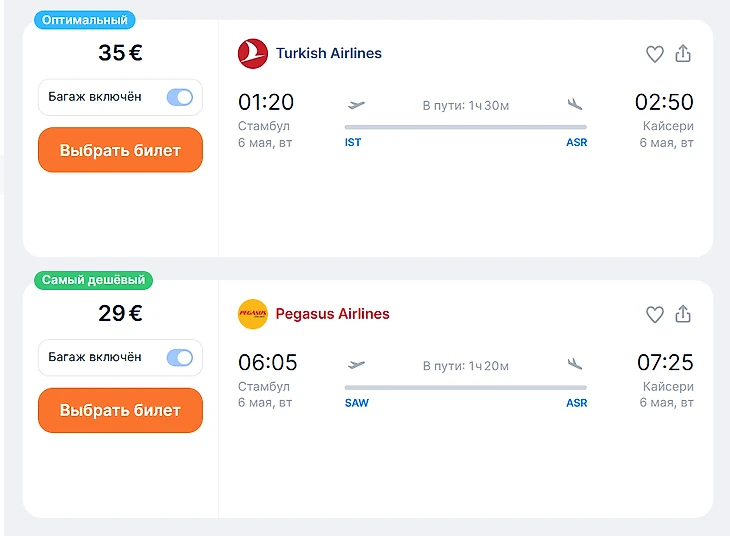The width and height of the screenshot is (730, 536).
Task: Click takeoff plane icon on Turkish flight
Action: coord(356,104)
